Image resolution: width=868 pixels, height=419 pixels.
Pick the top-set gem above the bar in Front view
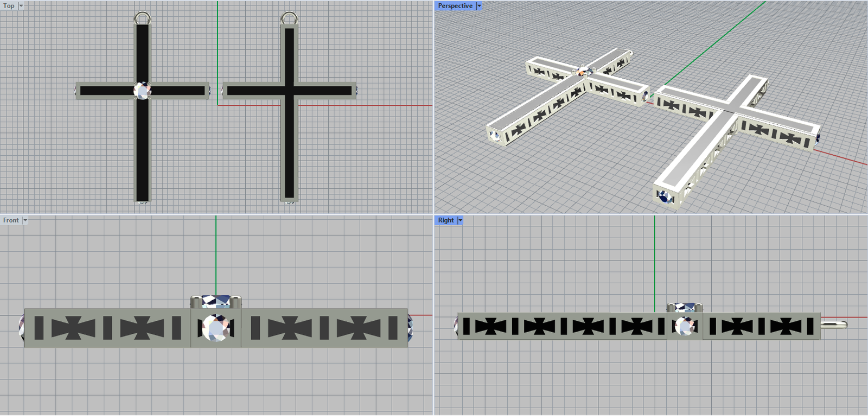pos(215,301)
